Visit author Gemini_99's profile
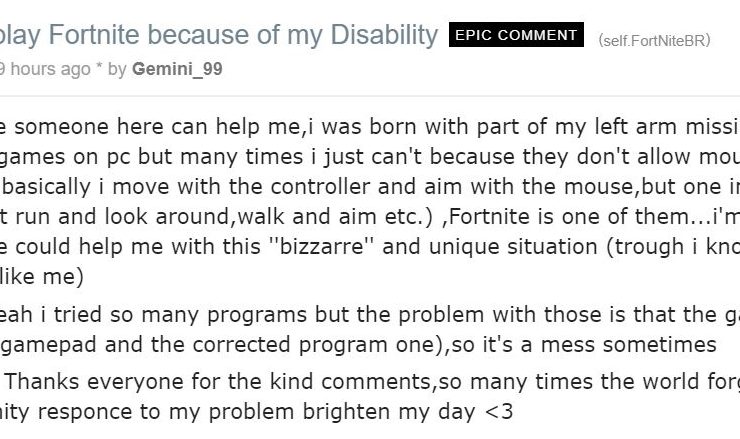 [x=177, y=69]
